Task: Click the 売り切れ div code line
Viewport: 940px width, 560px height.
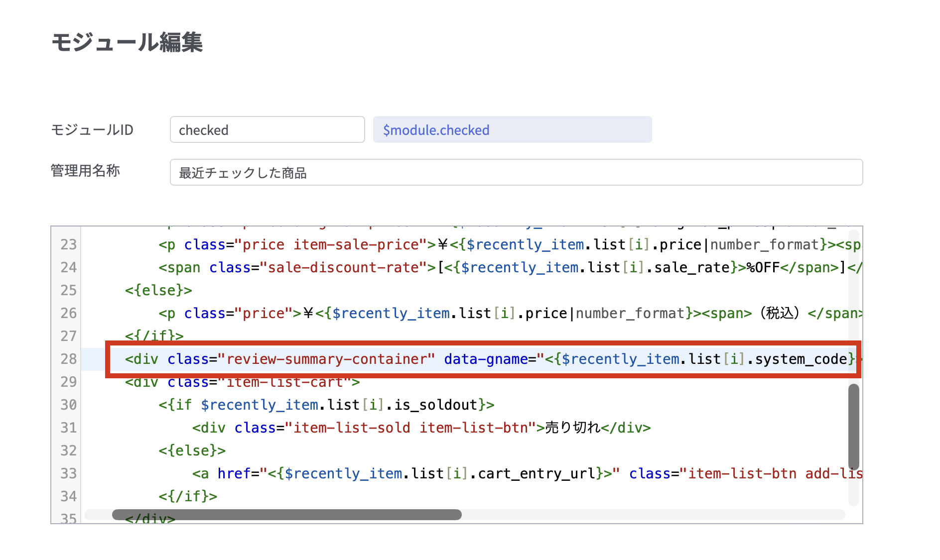Action: click(421, 428)
